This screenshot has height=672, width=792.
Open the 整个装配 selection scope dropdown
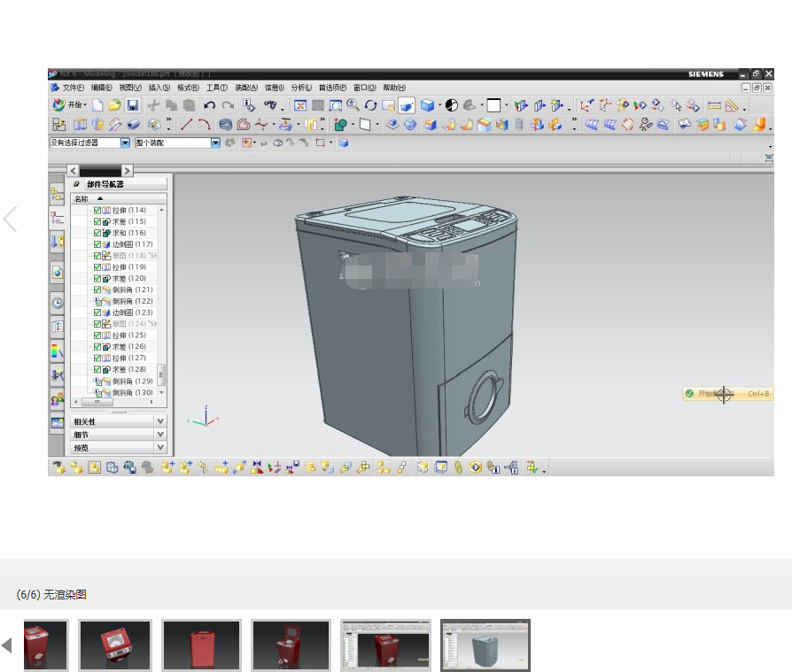(215, 143)
